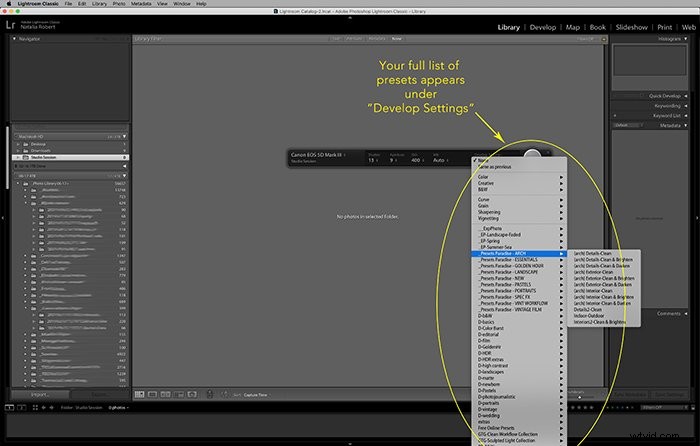This screenshot has height=446, width=700.
Task: Collapse left panel group edge arrow
Action: click(3, 218)
